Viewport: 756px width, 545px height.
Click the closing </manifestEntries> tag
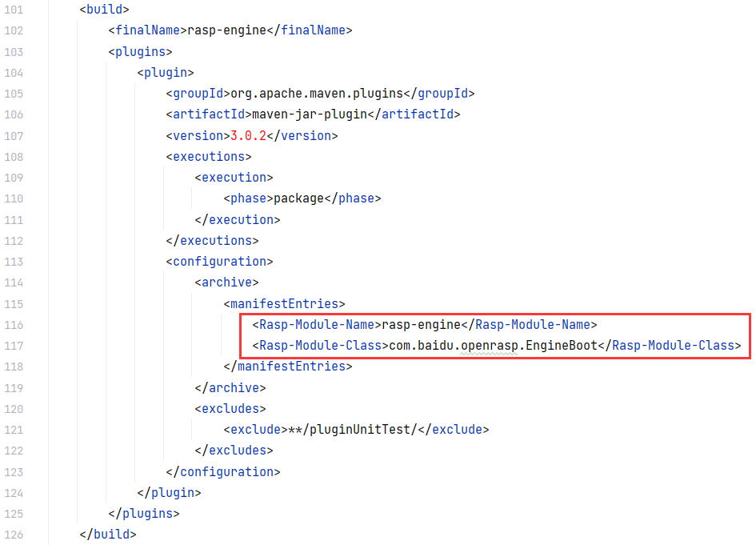[x=288, y=367]
